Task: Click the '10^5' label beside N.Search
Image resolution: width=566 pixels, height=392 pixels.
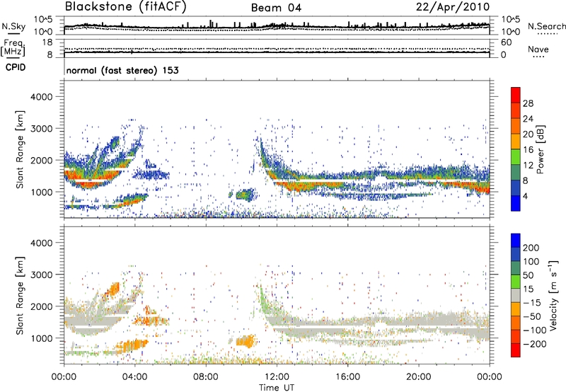Action: pyautogui.click(x=510, y=19)
